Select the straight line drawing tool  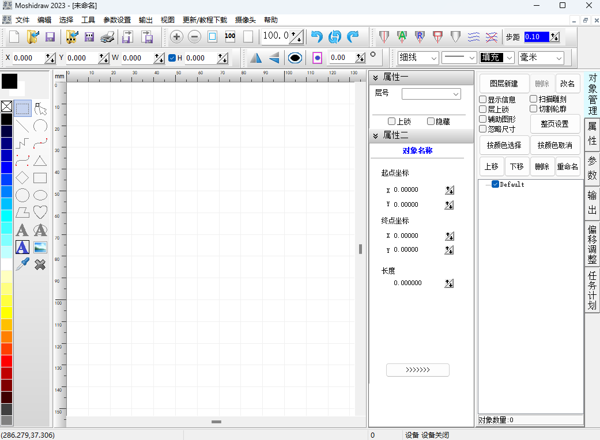click(22, 127)
